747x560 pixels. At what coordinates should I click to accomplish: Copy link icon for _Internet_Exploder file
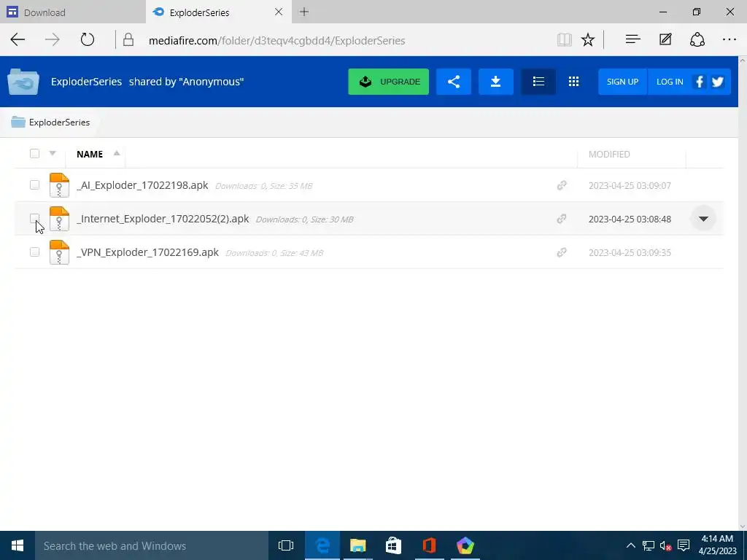point(562,219)
